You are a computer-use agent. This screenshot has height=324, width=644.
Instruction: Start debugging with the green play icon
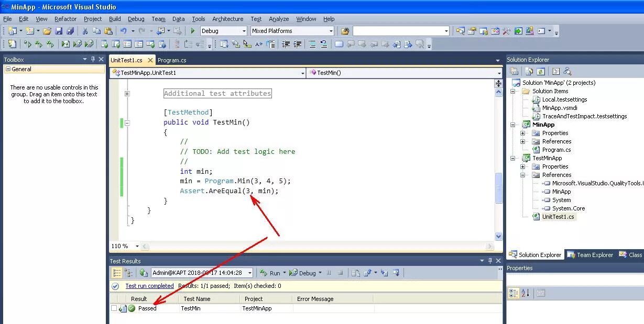193,31
